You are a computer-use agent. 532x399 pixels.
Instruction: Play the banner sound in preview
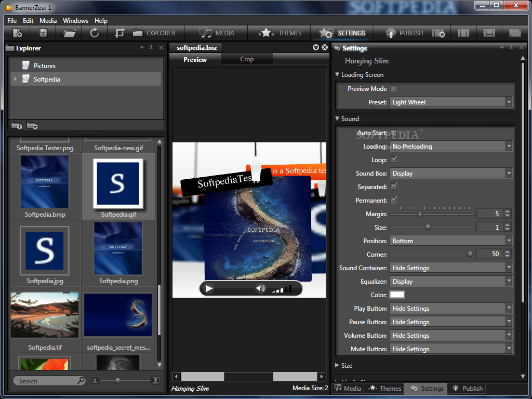209,289
